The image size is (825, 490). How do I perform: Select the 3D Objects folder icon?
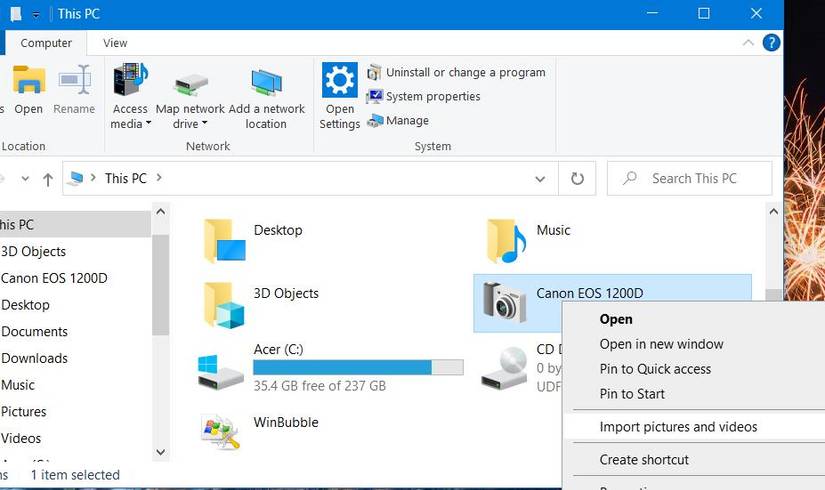pos(225,305)
